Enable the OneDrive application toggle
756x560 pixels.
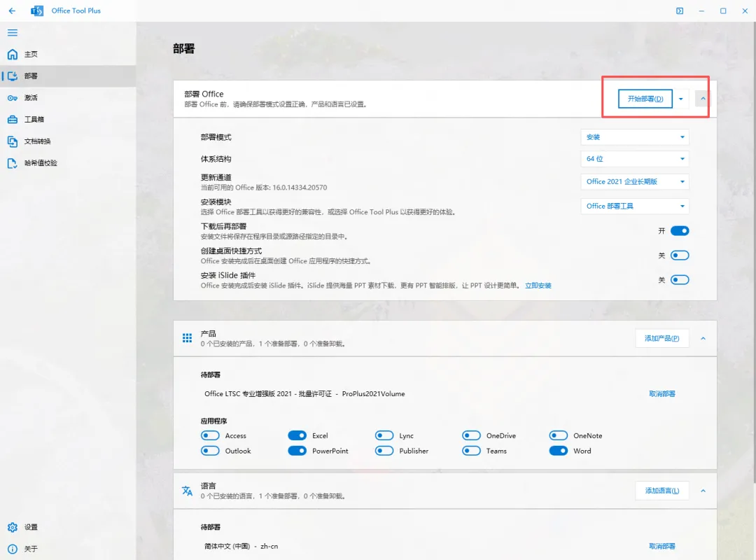click(472, 435)
